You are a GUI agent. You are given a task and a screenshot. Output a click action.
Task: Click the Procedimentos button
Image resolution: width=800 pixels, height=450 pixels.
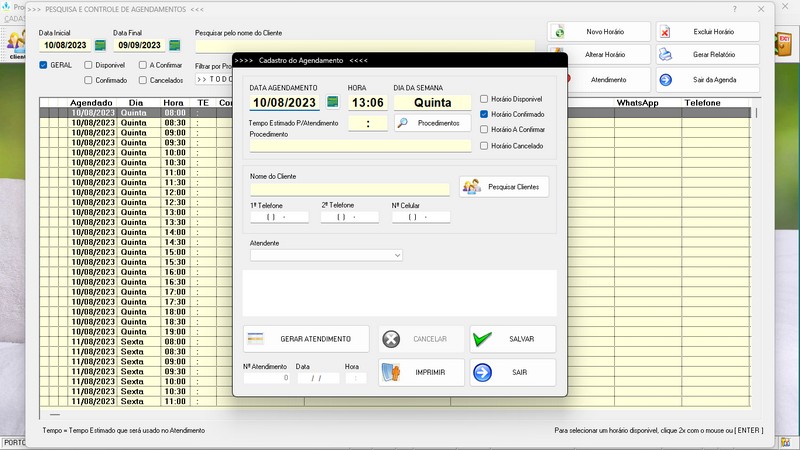click(433, 123)
